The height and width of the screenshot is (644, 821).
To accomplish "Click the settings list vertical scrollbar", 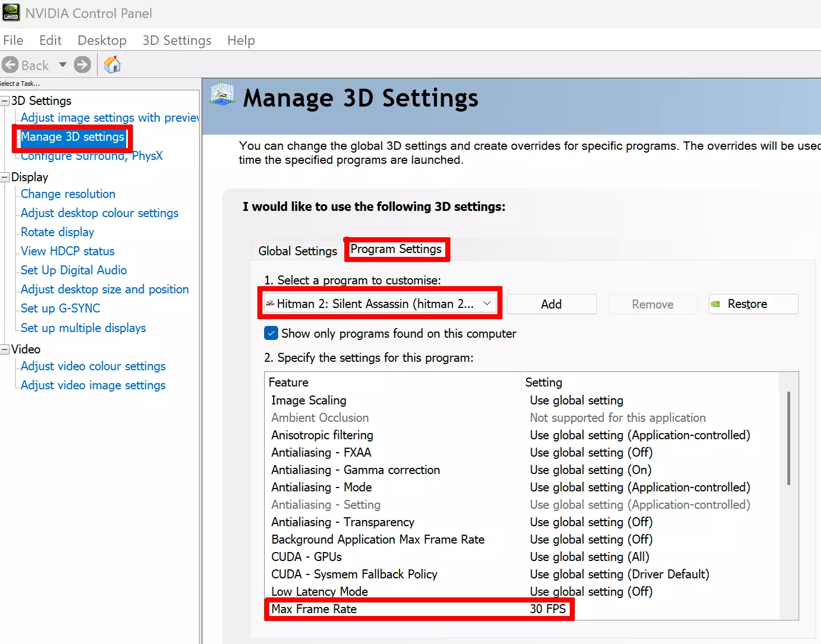I will point(788,438).
